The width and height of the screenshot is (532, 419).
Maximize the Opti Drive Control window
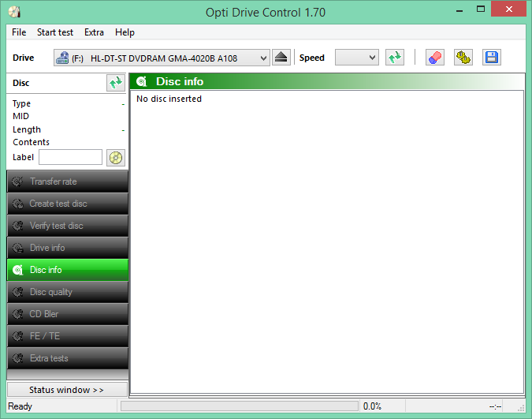481,9
